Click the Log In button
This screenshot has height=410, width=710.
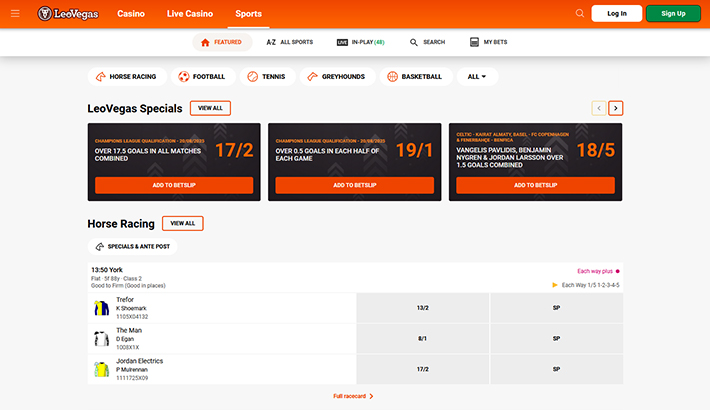click(616, 14)
